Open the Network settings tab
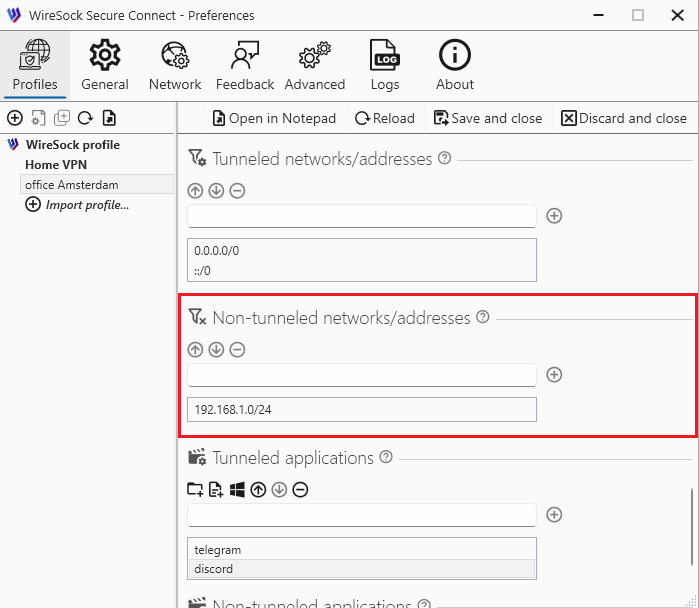 pos(175,65)
